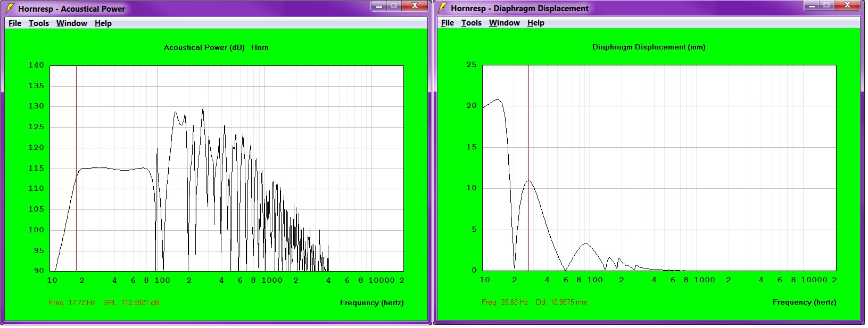Minimize the Diaphragm Displacement window

[812, 5]
